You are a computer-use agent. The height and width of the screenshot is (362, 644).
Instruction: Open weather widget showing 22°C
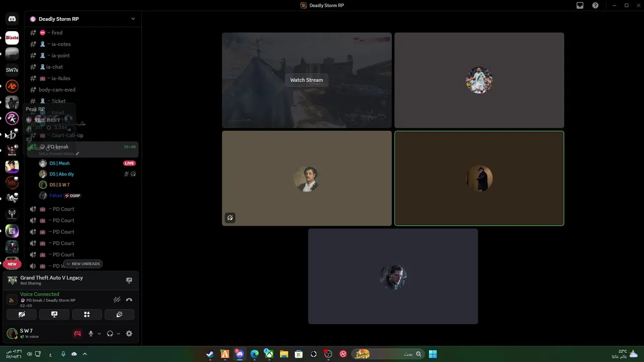[x=625, y=354]
